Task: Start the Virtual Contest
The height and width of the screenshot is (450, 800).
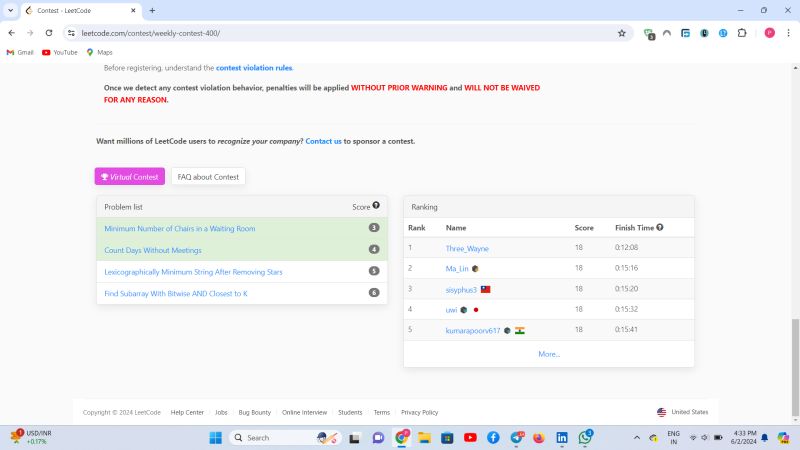Action: coord(130,177)
